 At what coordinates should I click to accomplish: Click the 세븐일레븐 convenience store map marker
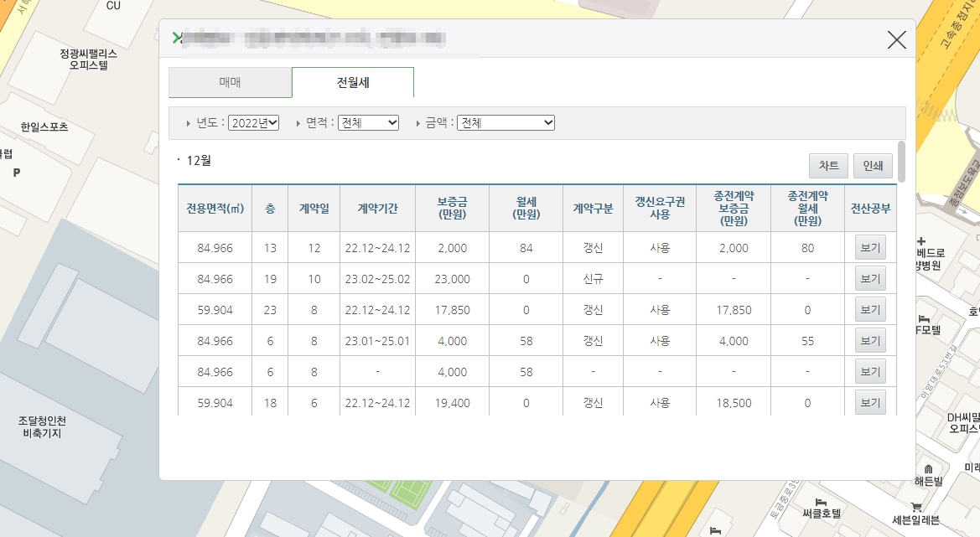click(x=915, y=506)
